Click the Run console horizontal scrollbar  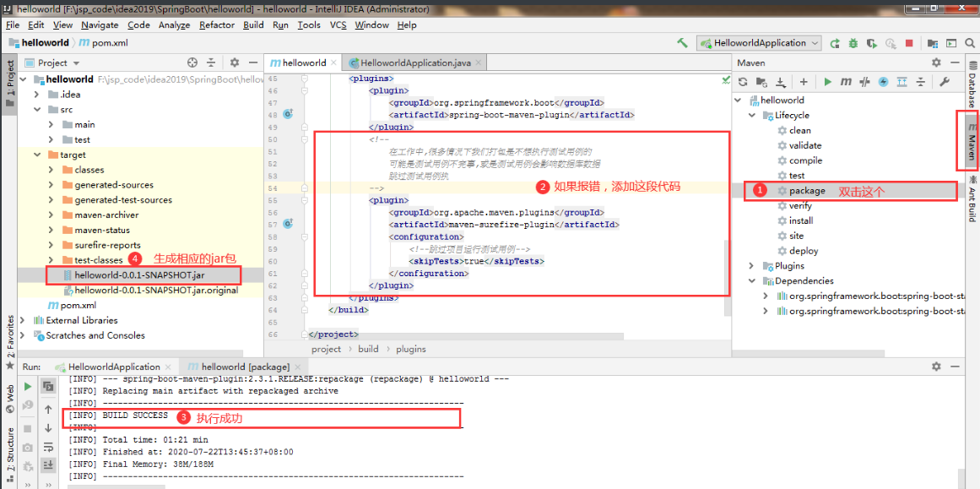tap(116, 486)
